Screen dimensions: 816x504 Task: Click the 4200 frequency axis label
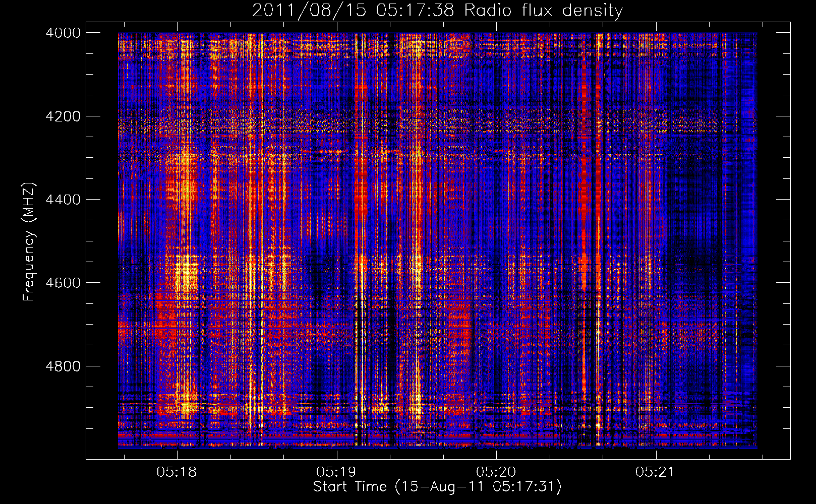click(x=63, y=116)
